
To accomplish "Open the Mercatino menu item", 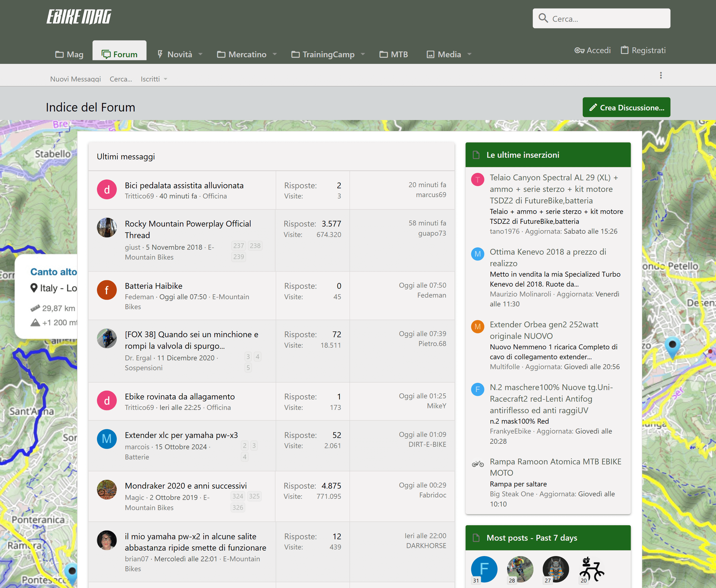I will click(242, 54).
